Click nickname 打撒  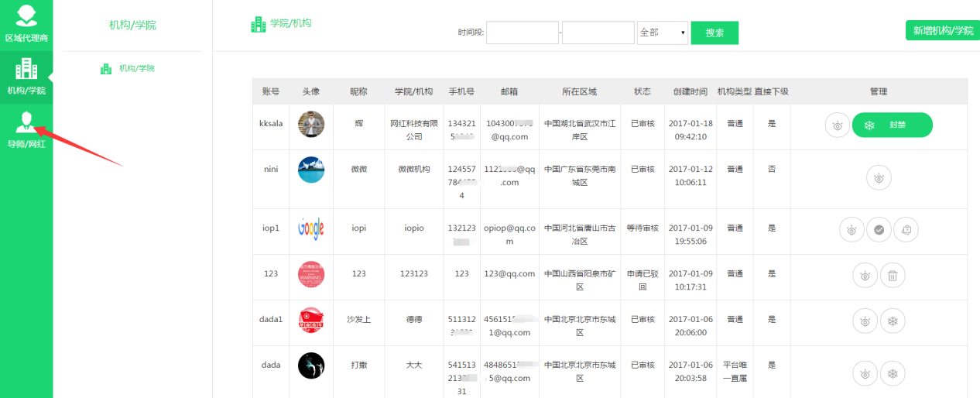pos(358,365)
